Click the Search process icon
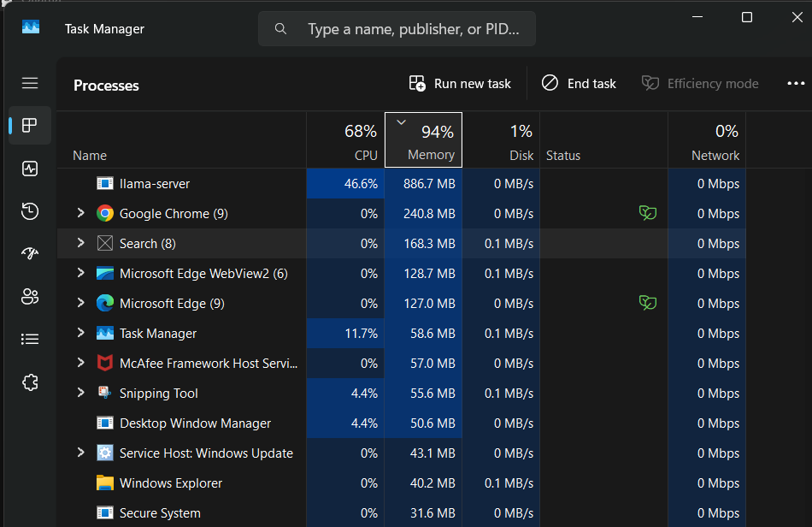 (105, 243)
